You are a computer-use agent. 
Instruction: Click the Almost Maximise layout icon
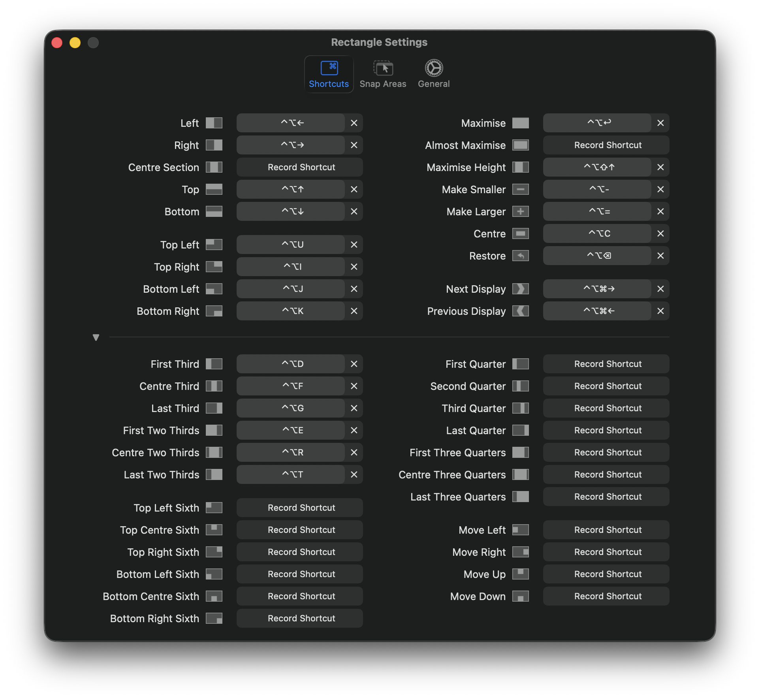pyautogui.click(x=521, y=145)
